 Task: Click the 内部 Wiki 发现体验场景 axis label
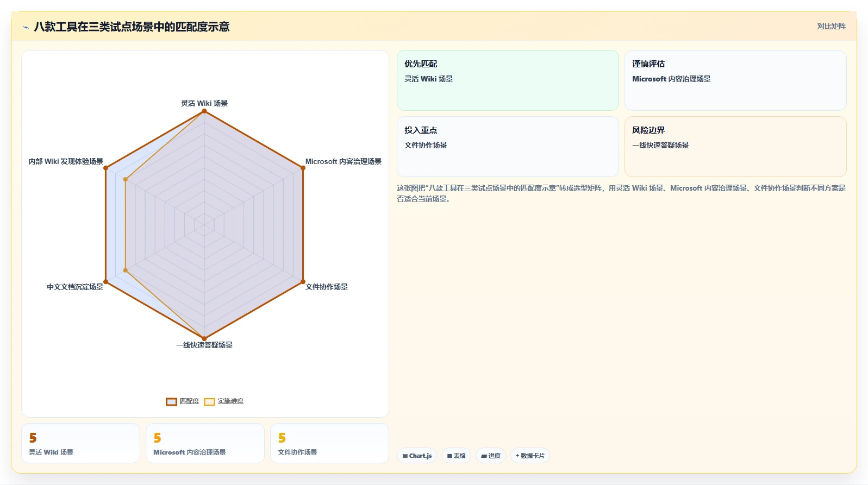[66, 161]
